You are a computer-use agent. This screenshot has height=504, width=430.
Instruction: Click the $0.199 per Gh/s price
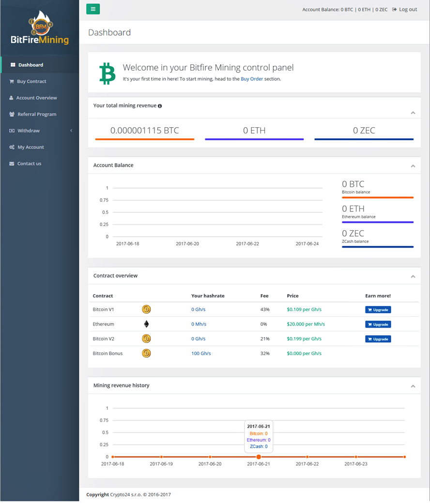tap(304, 339)
